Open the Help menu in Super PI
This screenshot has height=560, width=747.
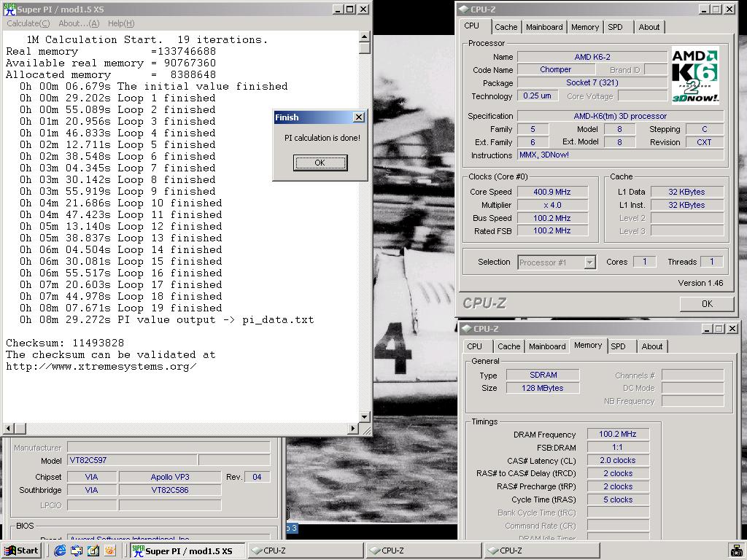tap(121, 23)
